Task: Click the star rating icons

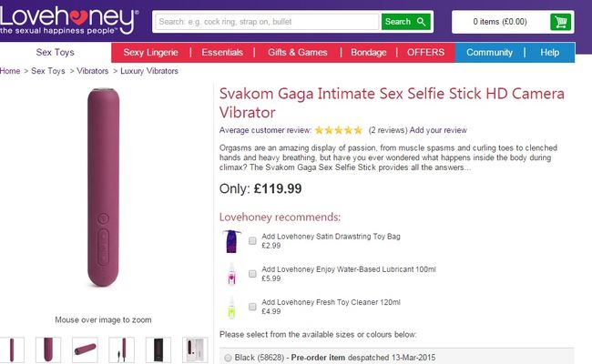Action: 339,130
